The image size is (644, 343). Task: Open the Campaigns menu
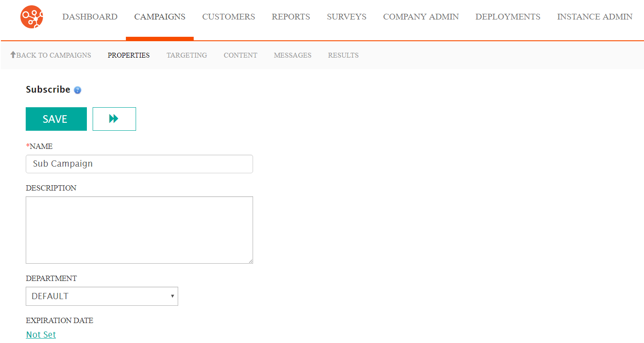[x=160, y=17]
